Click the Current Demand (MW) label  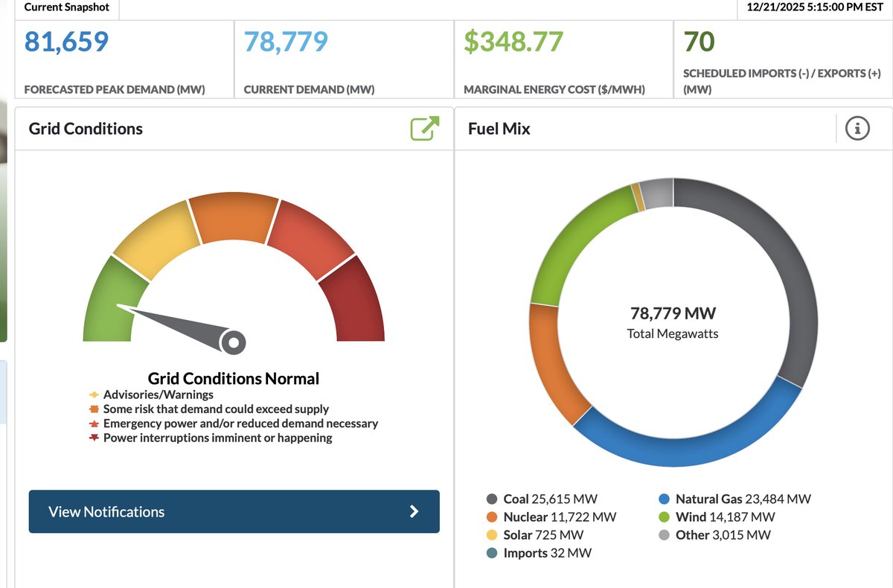[309, 89]
